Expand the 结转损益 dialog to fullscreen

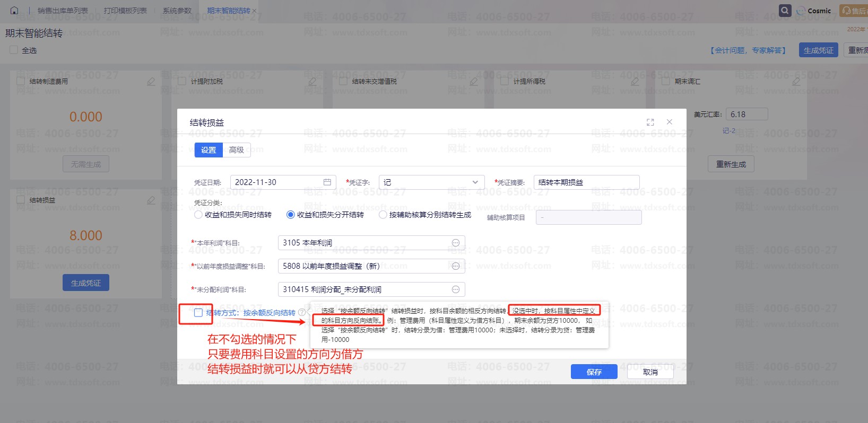pos(650,122)
